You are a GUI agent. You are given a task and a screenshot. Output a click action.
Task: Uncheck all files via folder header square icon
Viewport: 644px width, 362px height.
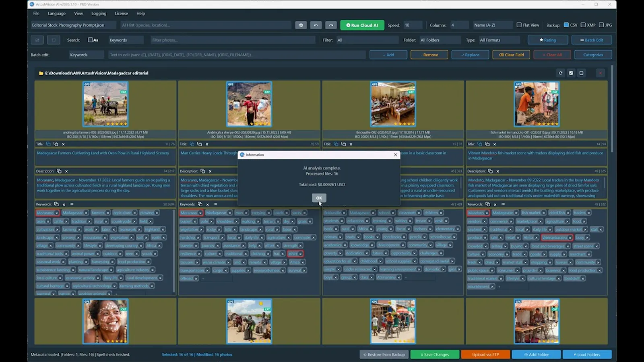pos(581,73)
